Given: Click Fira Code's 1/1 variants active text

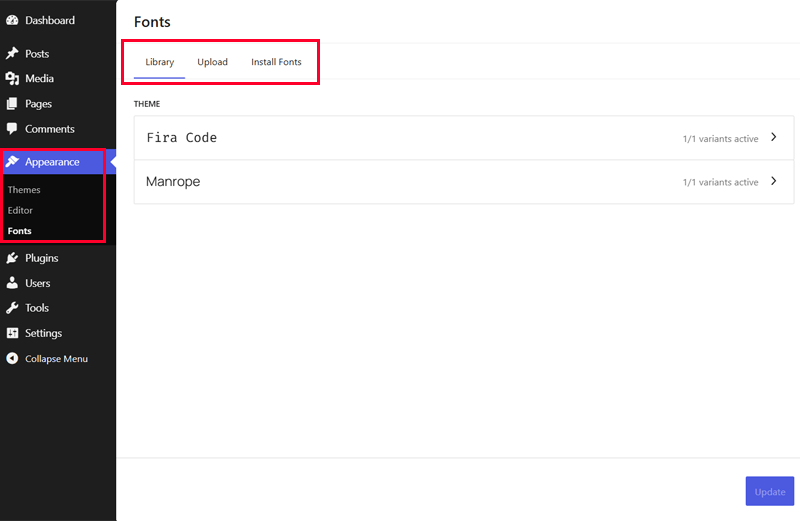Looking at the screenshot, I should 720,139.
